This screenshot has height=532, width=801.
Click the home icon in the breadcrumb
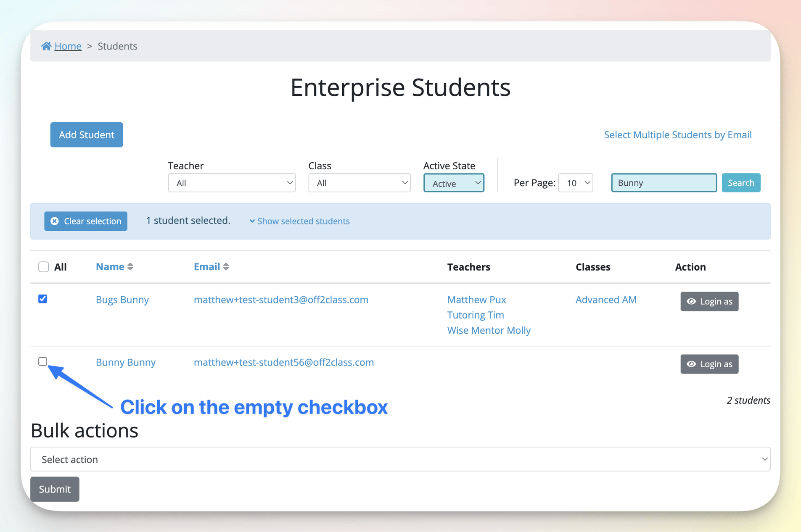pos(46,46)
